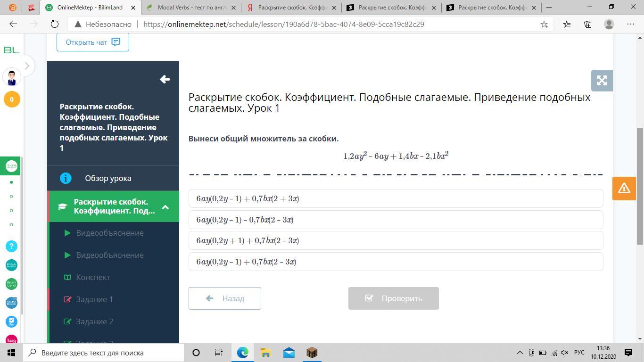Open Задание 2 in the lesson menu
This screenshot has height=362, width=644.
[x=94, y=321]
